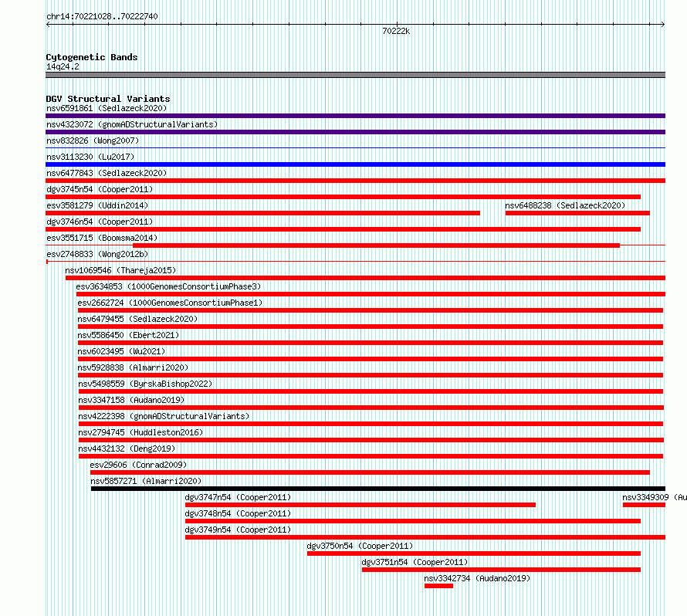Select the nsv5498559 (ByrskaBishop2022) variant

tap(145, 384)
